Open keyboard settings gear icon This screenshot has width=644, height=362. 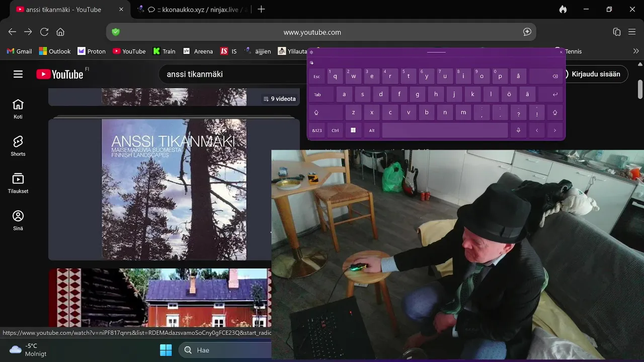point(311,52)
